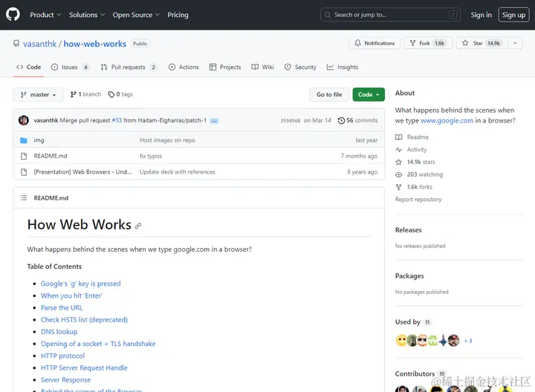Click Report repository link
This screenshot has height=392, width=535.
click(418, 199)
